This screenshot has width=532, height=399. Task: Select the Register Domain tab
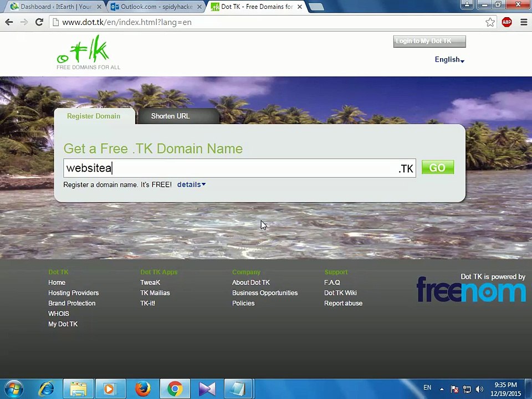pyautogui.click(x=94, y=116)
